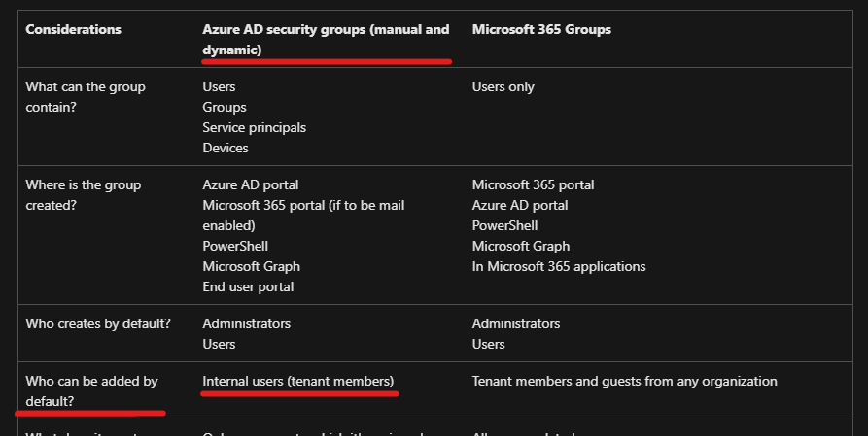Click the 'Microsoft 365 Groups' column header
Viewport: 868px width, 436px height.
click(x=541, y=29)
